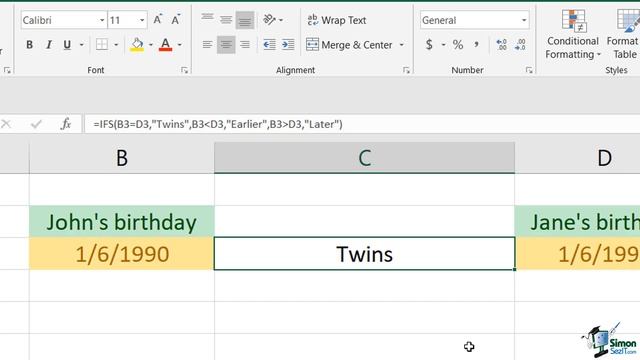The height and width of the screenshot is (360, 640).
Task: Open Conditional Formatting menu
Action: 573,34
